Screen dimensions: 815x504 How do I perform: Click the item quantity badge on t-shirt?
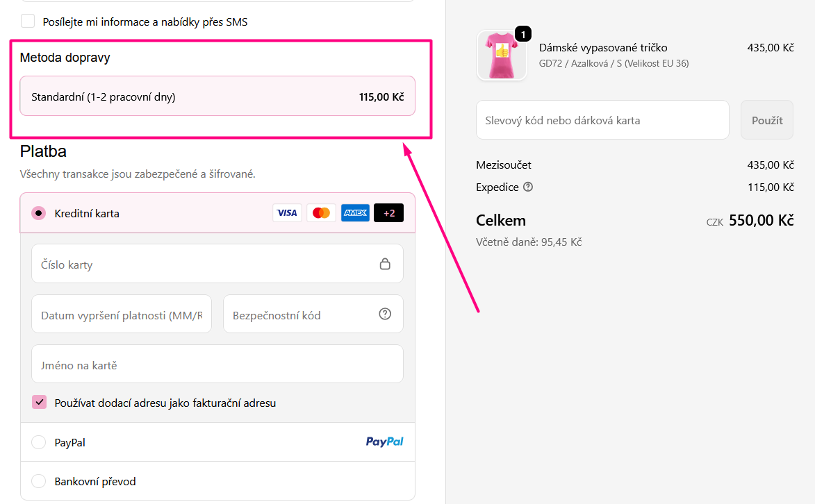[523, 33]
